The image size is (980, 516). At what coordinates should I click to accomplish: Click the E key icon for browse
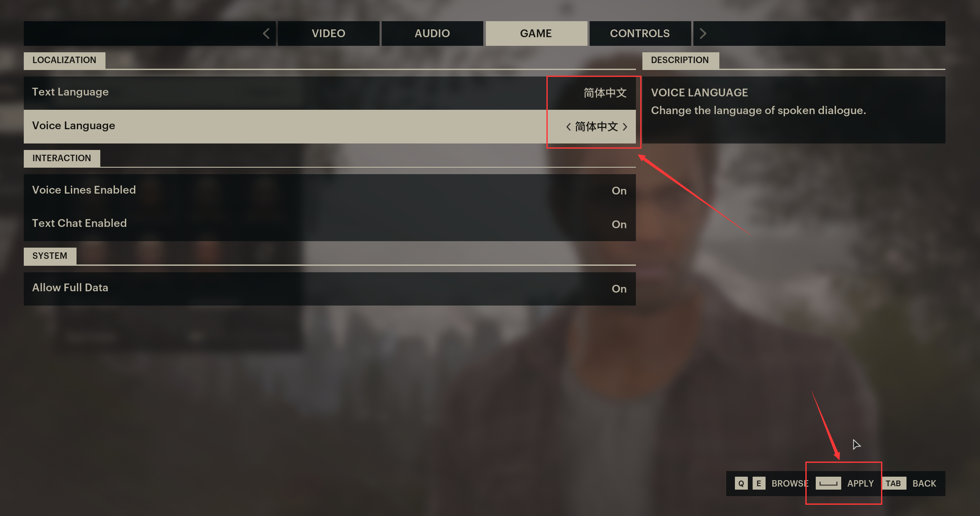tap(759, 483)
